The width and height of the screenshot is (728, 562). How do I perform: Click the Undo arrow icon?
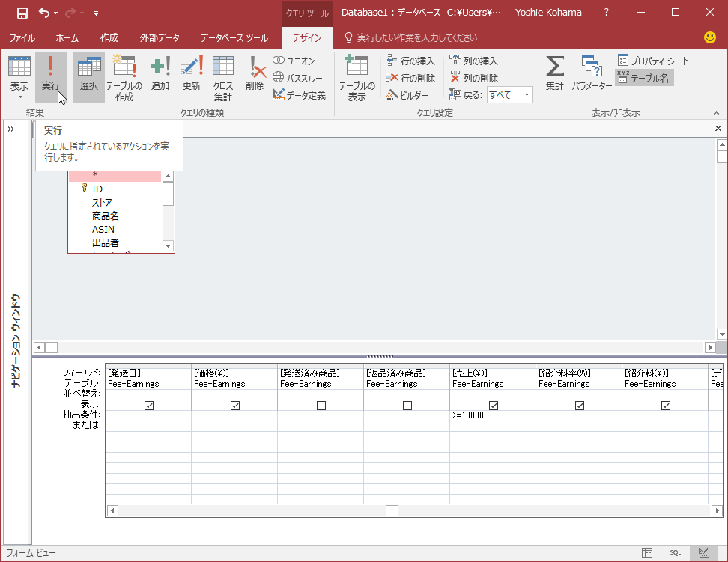pyautogui.click(x=44, y=13)
